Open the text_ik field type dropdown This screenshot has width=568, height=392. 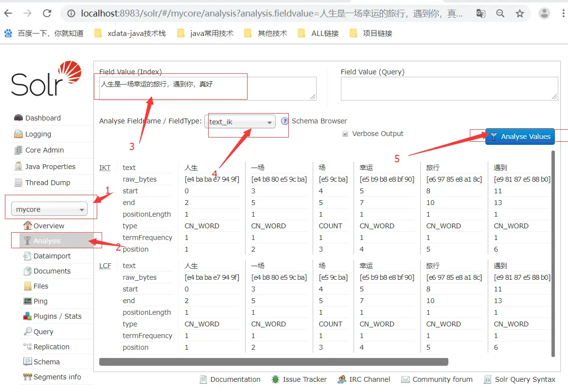[x=240, y=121]
